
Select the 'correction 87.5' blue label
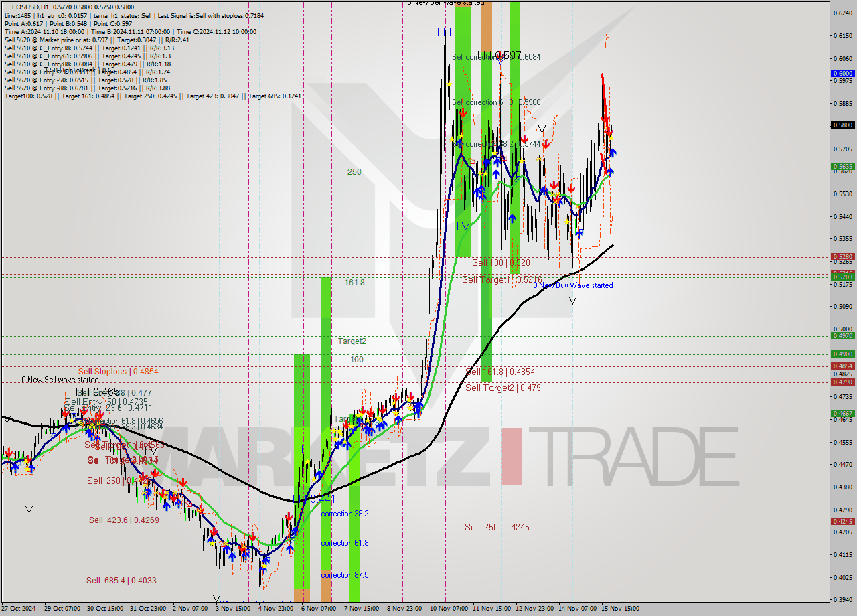[x=345, y=575]
